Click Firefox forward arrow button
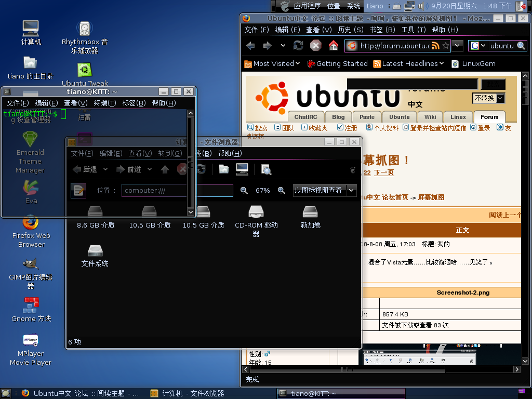Image resolution: width=532 pixels, height=399 pixels. click(x=268, y=46)
